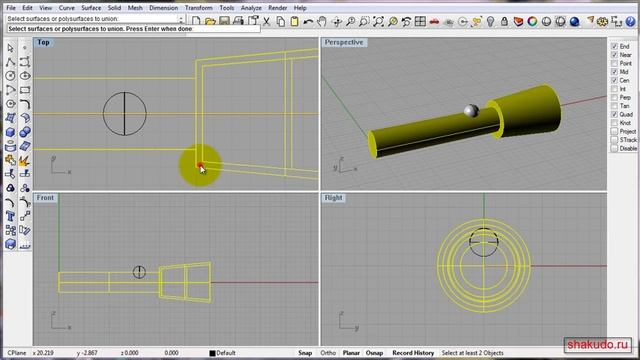Toggle Osnap in the status bar
The width and height of the screenshot is (640, 360).
[374, 353]
